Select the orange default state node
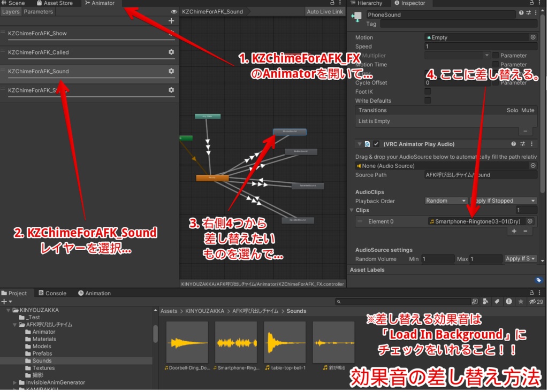Image resolution: width=548 pixels, height=392 pixels. coord(212,178)
